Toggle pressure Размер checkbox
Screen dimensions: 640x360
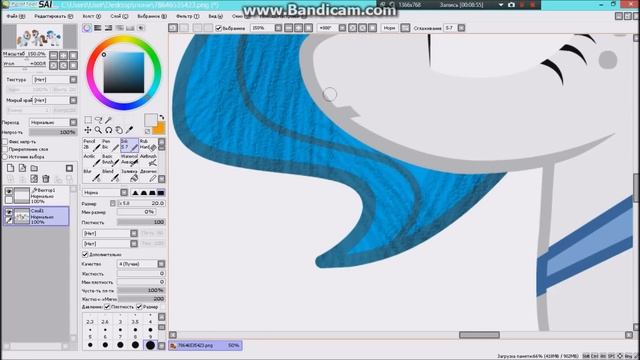pos(139,307)
